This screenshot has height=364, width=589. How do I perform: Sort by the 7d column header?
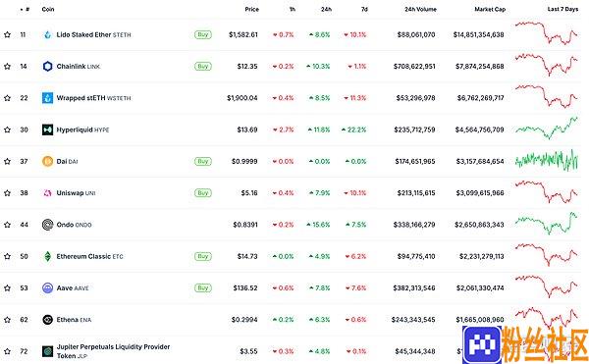(x=364, y=9)
